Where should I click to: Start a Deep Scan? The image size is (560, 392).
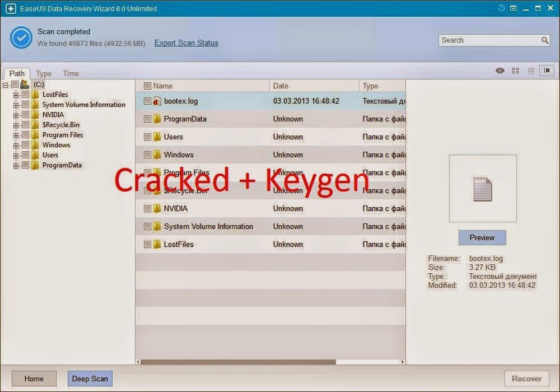click(x=90, y=379)
